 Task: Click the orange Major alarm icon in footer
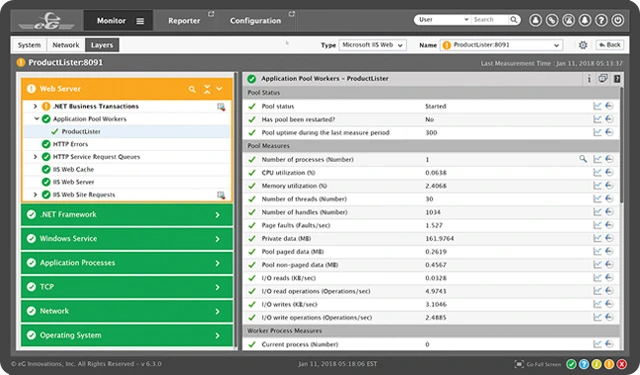609,364
